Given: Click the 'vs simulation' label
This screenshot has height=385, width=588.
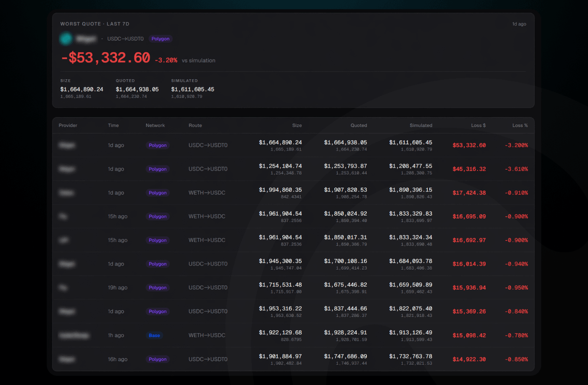Looking at the screenshot, I should tap(198, 61).
